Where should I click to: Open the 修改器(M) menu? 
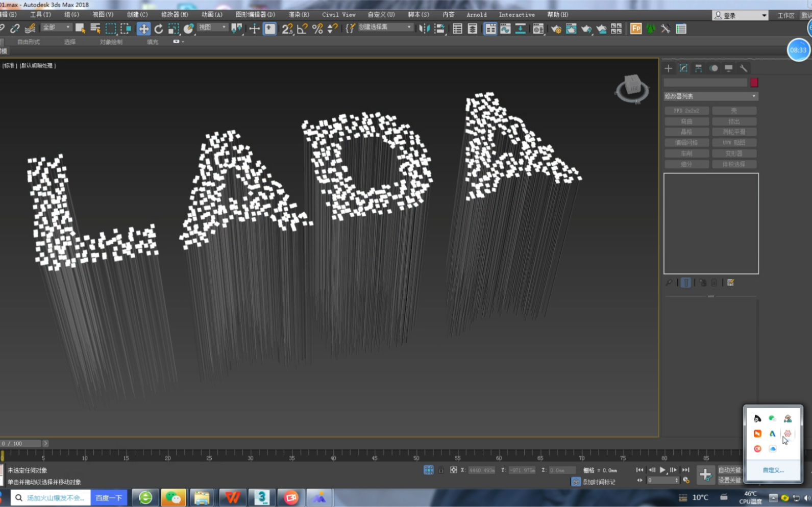coord(175,15)
